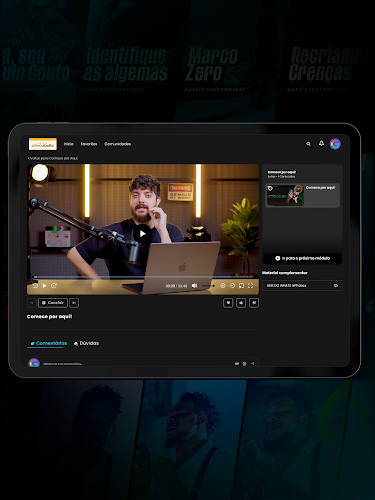The height and width of the screenshot is (500, 375).
Task: Open the notifications bell
Action: 321,143
